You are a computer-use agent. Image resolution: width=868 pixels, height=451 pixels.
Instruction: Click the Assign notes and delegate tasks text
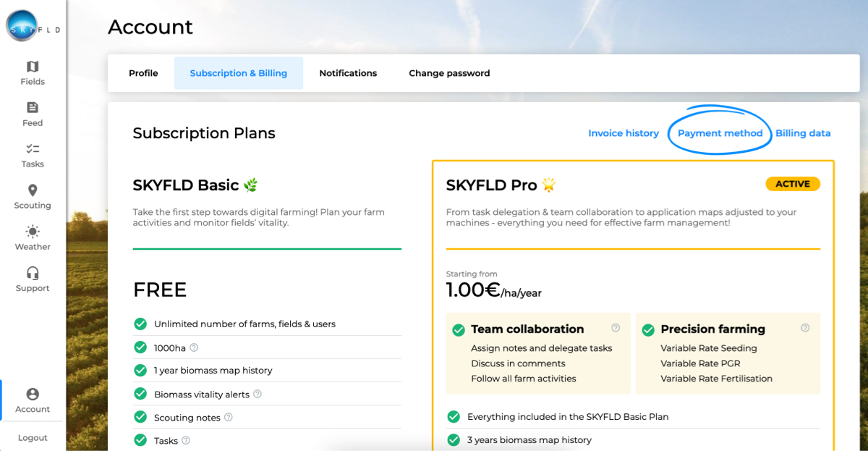pyautogui.click(x=541, y=348)
